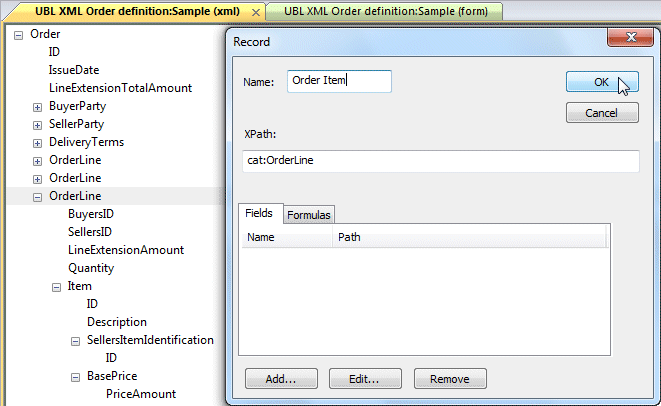Open the Formulas tab
Viewport: 661px width, 406px height.
[x=309, y=215]
